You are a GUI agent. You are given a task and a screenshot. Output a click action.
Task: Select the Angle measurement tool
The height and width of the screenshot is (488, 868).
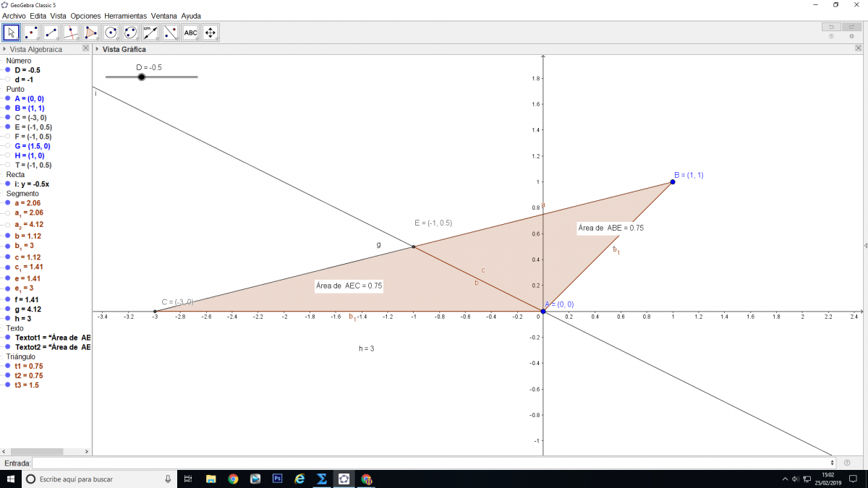coord(150,33)
